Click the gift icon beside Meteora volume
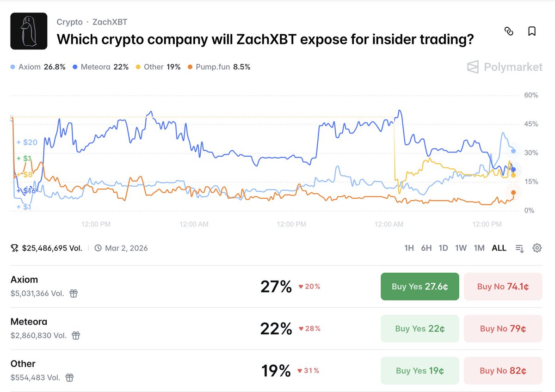Screen dimensions: 555x392 click(76, 335)
